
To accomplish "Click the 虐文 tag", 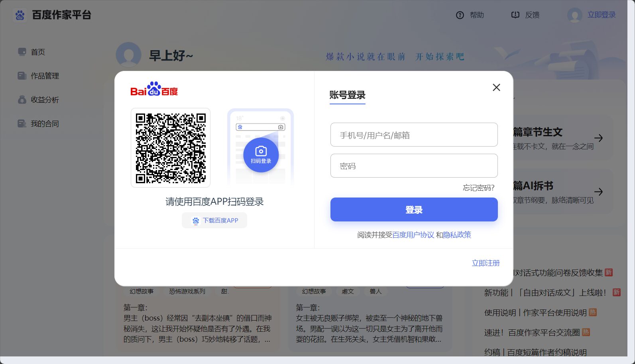I will point(348,292).
